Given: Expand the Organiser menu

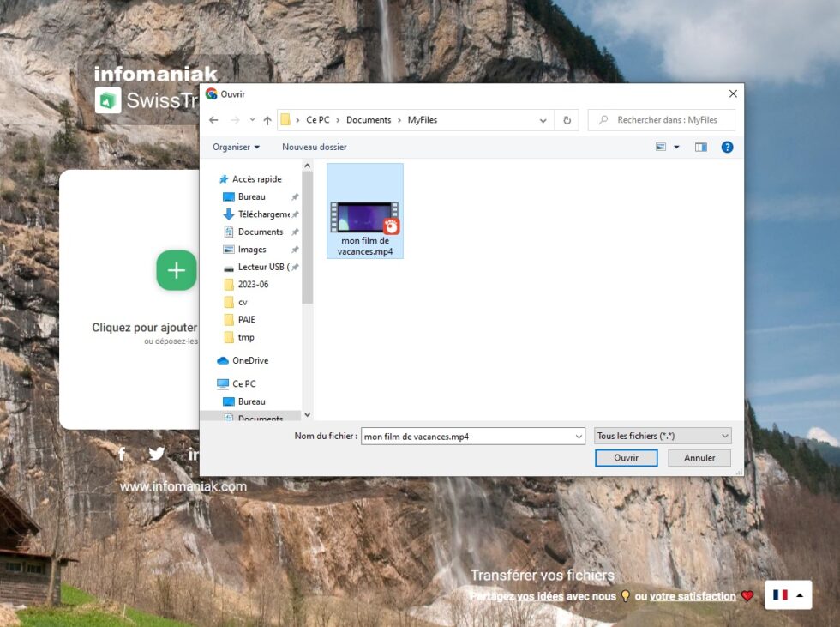Looking at the screenshot, I should (x=236, y=147).
